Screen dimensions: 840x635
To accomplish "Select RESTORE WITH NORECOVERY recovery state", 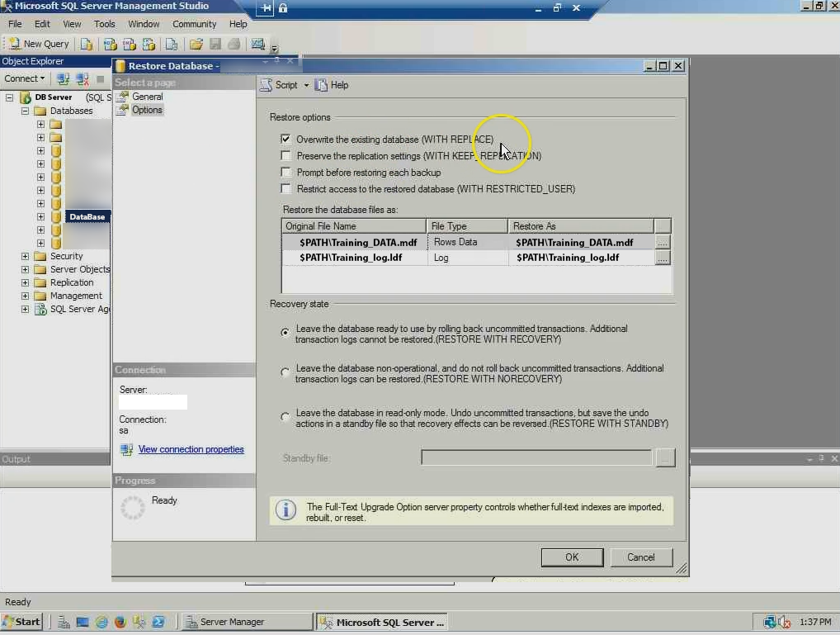I will (x=285, y=371).
